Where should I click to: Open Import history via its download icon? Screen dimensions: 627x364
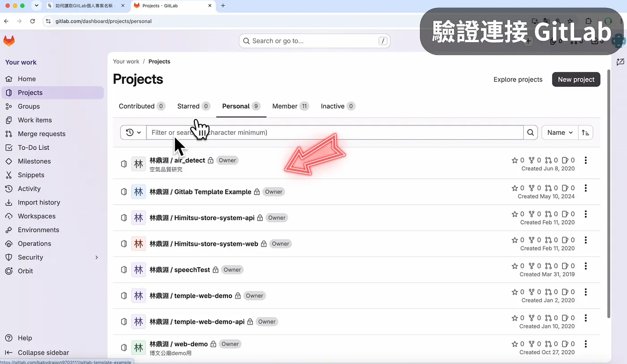pos(9,202)
